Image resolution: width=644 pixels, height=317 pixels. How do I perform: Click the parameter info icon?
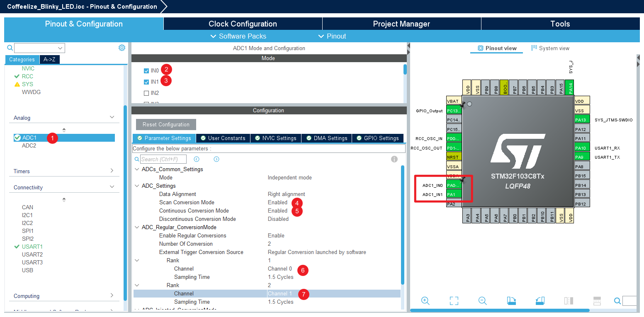tap(394, 160)
